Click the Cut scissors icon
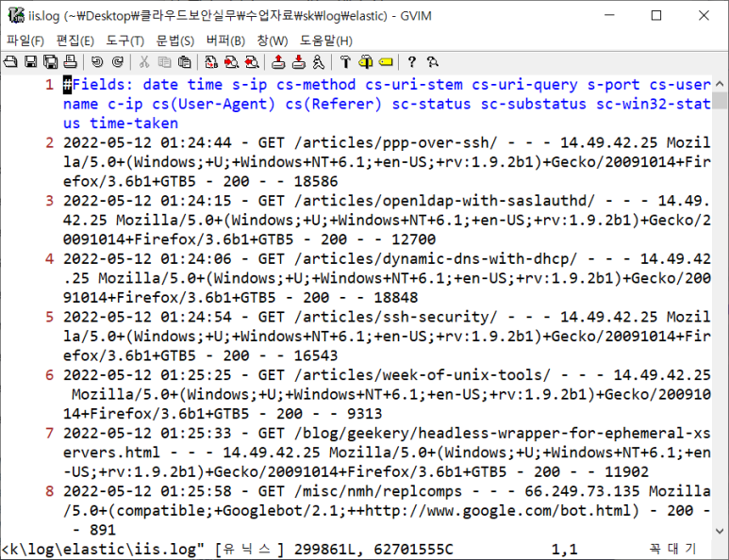The image size is (729, 560). tap(144, 62)
